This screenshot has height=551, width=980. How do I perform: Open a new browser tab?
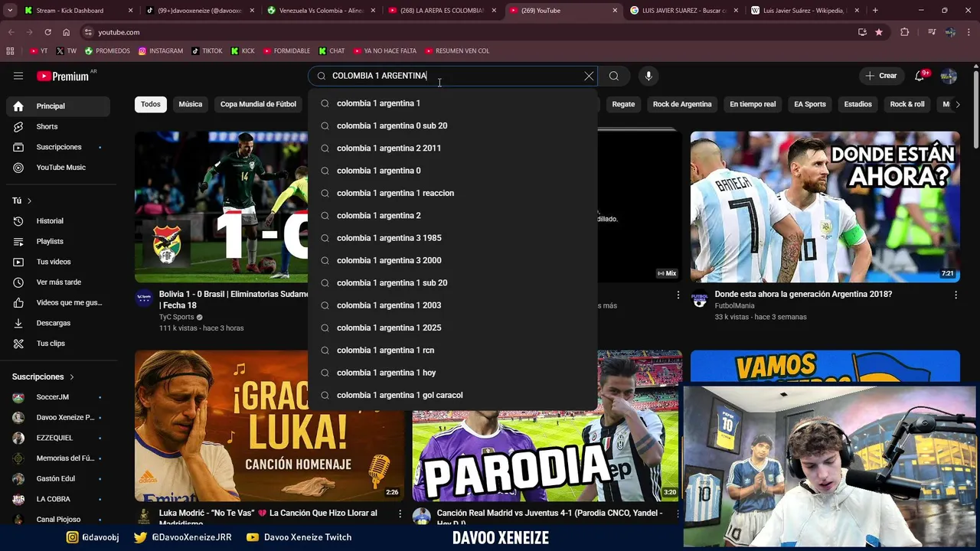[x=875, y=11]
